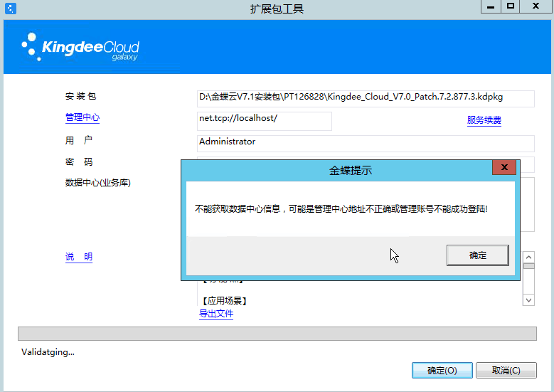Click the Validatging... status text
Screen dimensions: 554x392
(48, 352)
